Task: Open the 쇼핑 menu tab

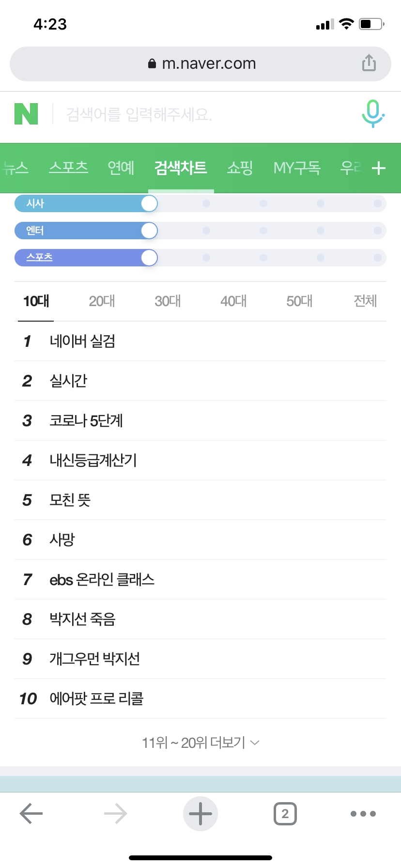Action: (240, 168)
